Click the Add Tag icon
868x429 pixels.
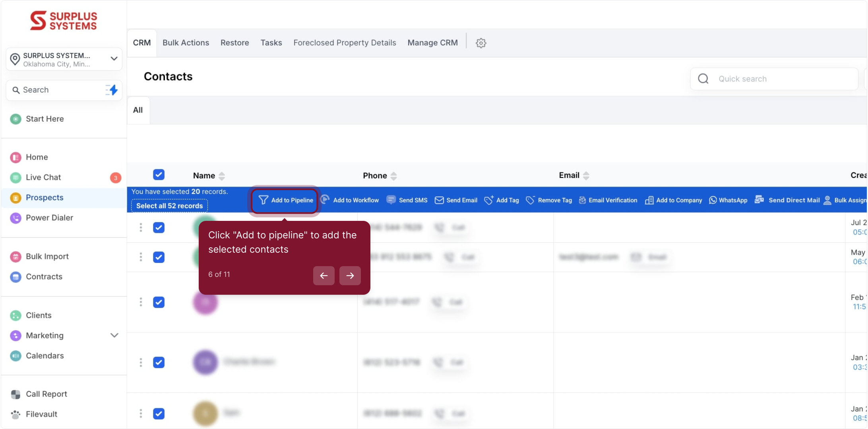click(489, 200)
